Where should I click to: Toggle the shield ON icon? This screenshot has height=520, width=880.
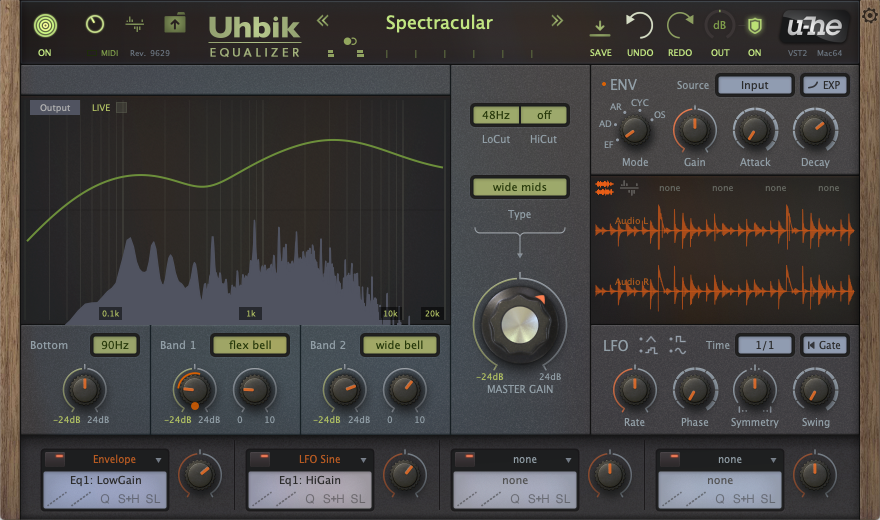pos(755,25)
